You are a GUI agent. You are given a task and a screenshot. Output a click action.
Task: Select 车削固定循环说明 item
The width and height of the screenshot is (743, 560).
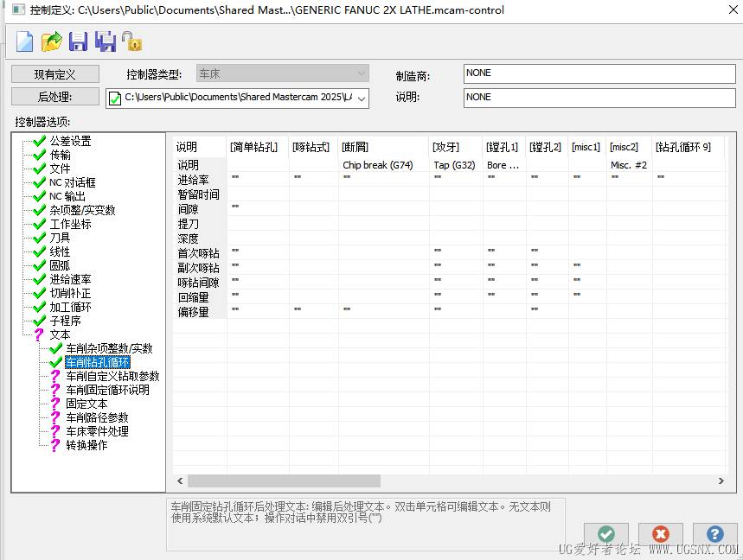click(x=107, y=390)
